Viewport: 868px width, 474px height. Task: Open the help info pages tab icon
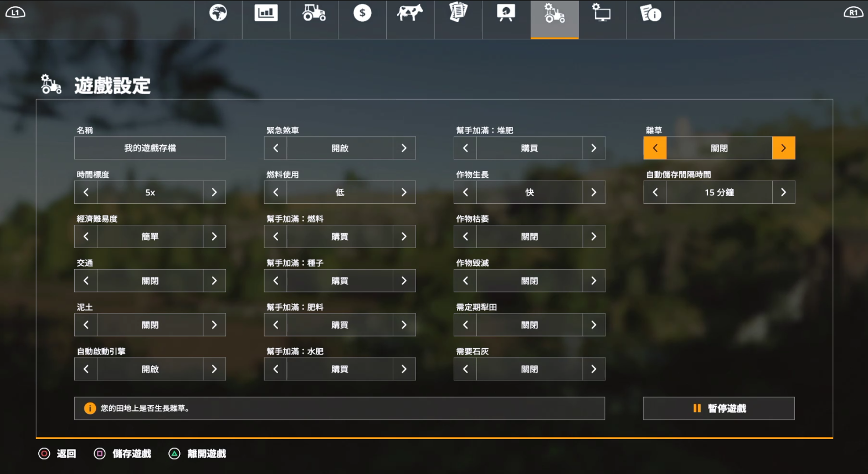point(650,13)
